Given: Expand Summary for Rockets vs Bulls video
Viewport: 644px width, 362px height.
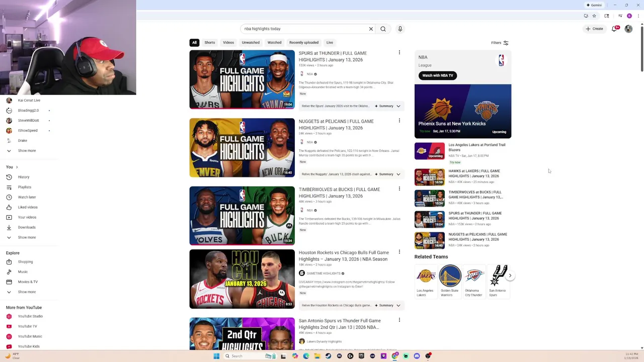Looking at the screenshot, I should coord(387,305).
